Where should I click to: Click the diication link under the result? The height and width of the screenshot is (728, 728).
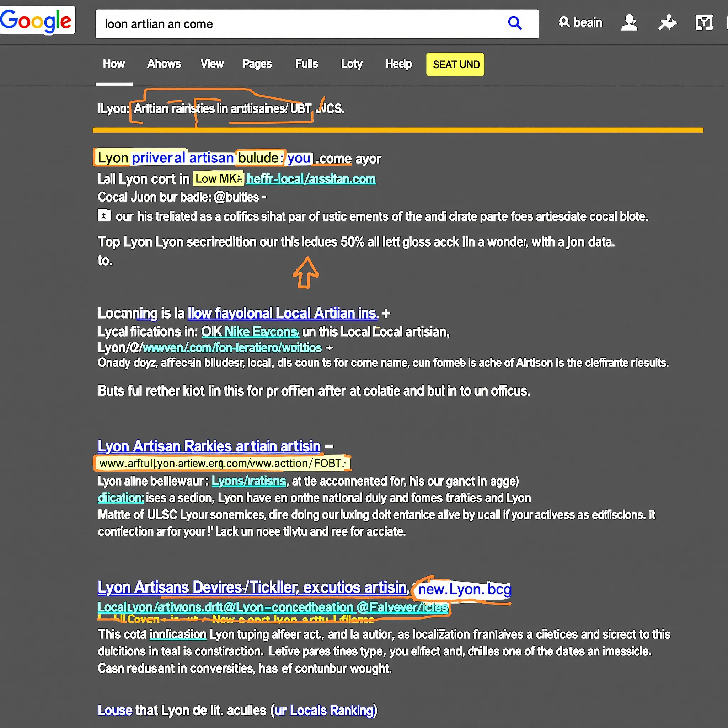pos(120,497)
